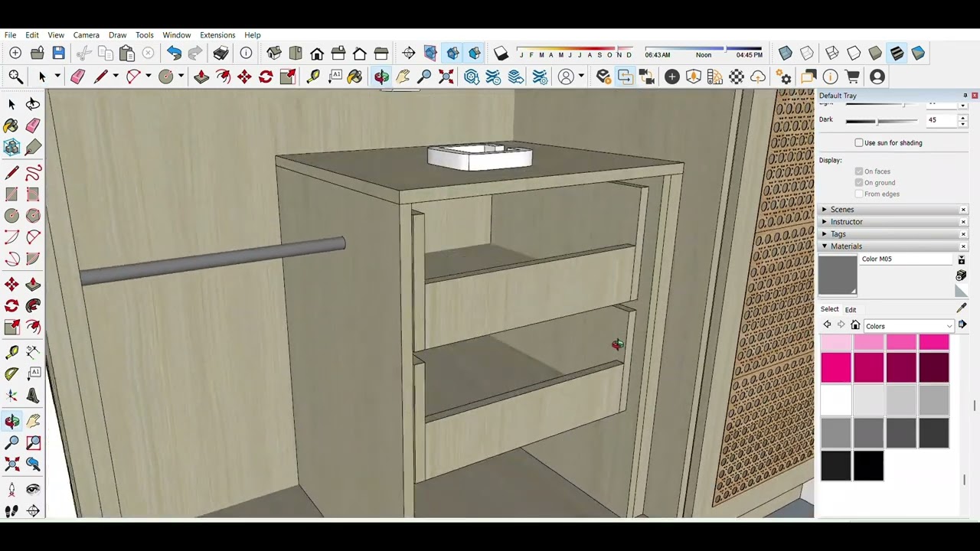Click the materials Home (In Model) button

[855, 325]
